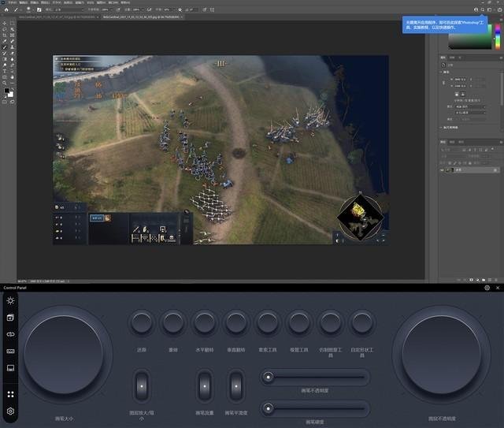Open the settings gear in Control Panel sidebar
The width and height of the screenshot is (504, 428).
click(10, 411)
